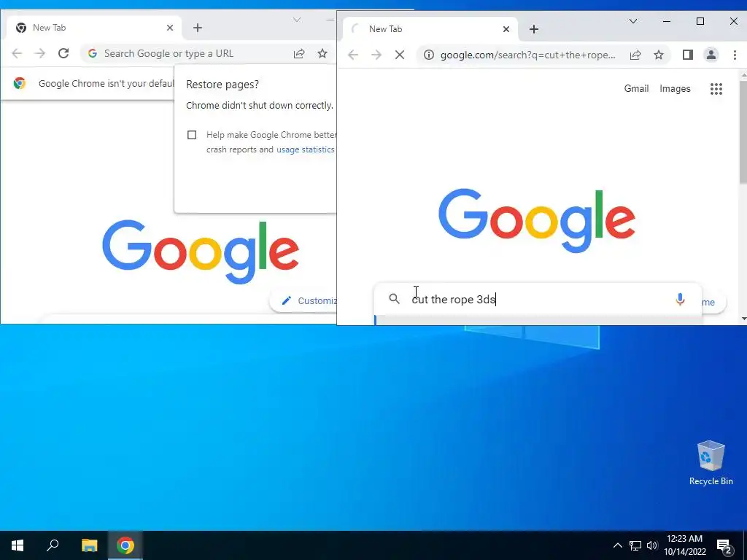Screen dimensions: 747x560
Task: Click Customize button in left window
Action: click(303, 300)
